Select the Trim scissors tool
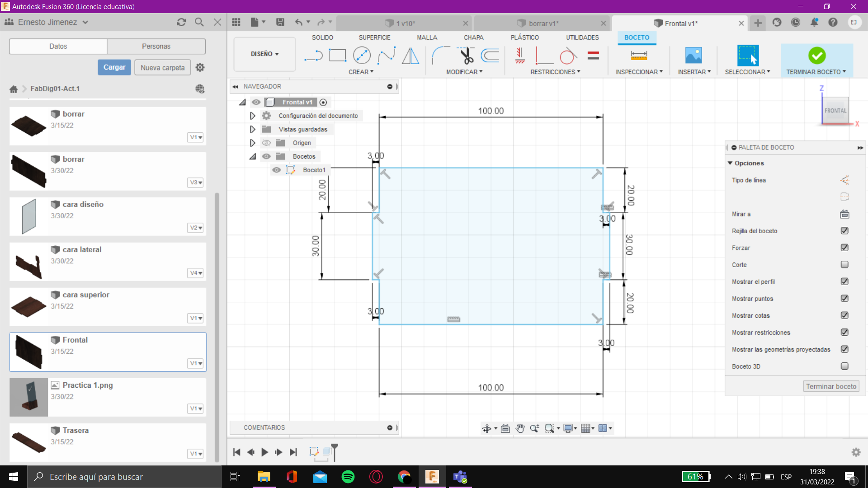Viewport: 868px width, 488px height. [466, 56]
